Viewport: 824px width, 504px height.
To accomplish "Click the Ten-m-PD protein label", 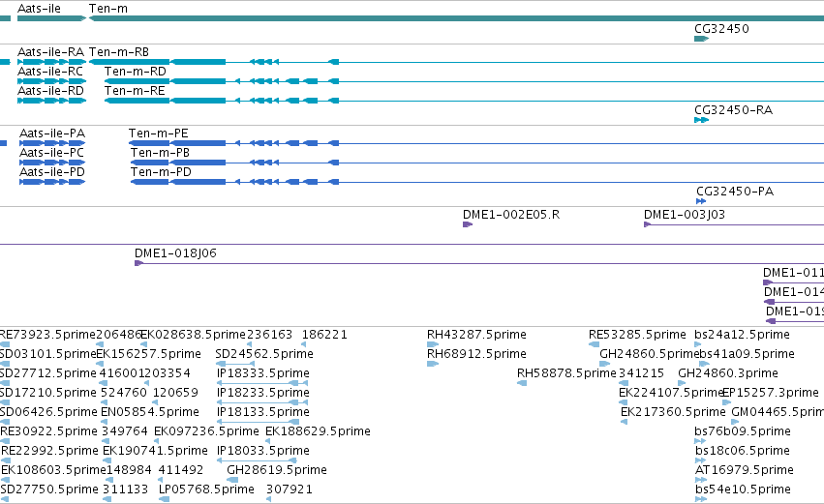I will 161,172.
